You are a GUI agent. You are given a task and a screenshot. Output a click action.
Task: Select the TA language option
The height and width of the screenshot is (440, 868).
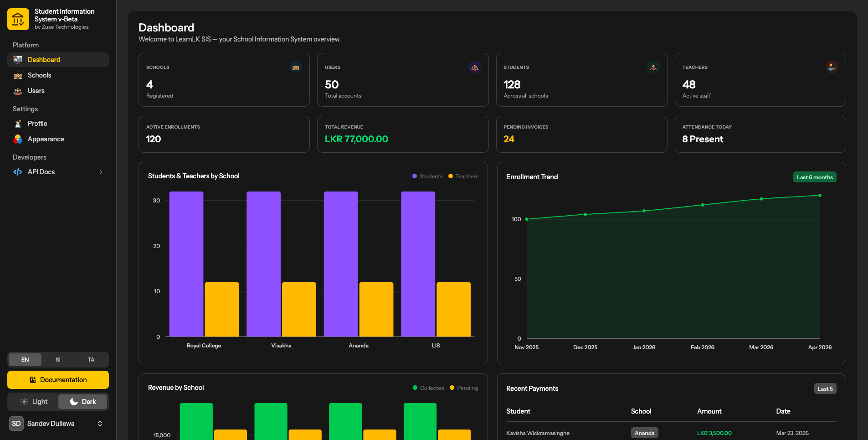click(x=91, y=360)
